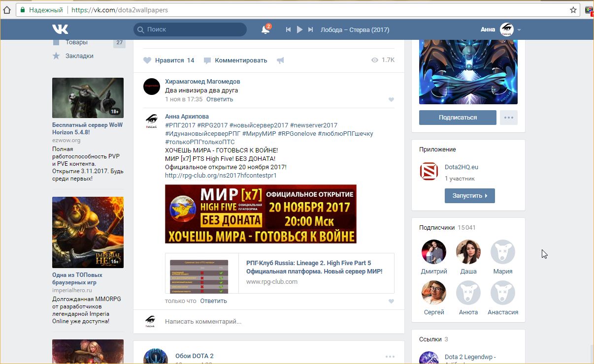Skip to previous music track
Viewport: 594px width, 364px height.
point(288,30)
